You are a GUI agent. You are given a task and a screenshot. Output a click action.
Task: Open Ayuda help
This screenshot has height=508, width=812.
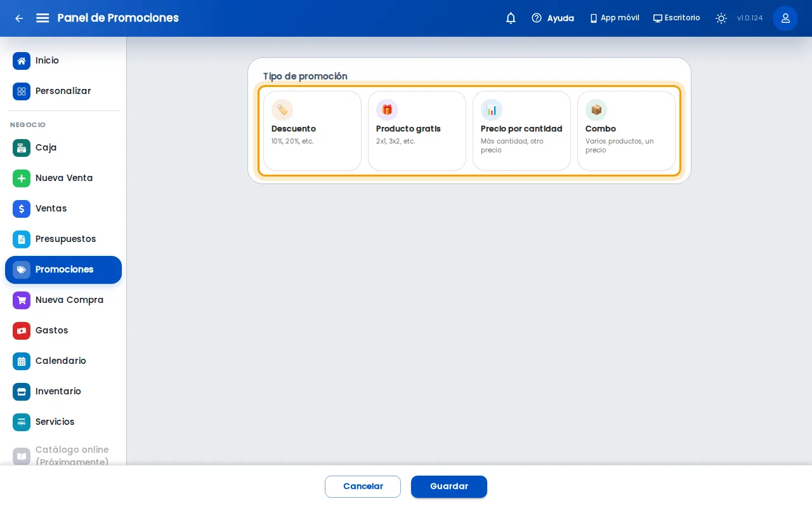coord(553,18)
